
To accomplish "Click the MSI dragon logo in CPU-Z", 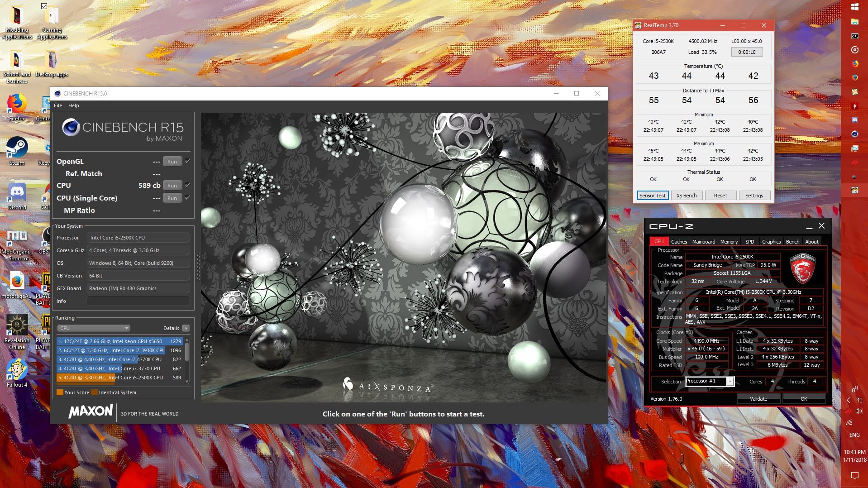I will pyautogui.click(x=802, y=268).
